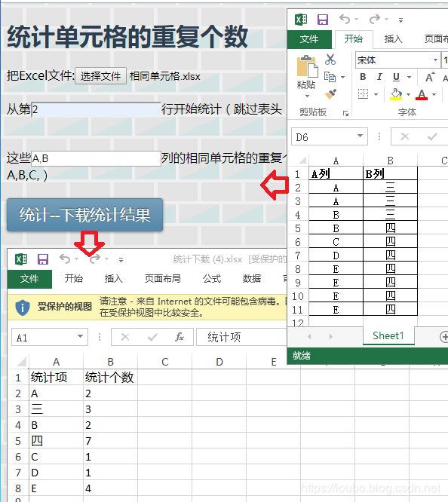Redo in the upper-right Excel window
448x502 pixels.
coord(375,20)
